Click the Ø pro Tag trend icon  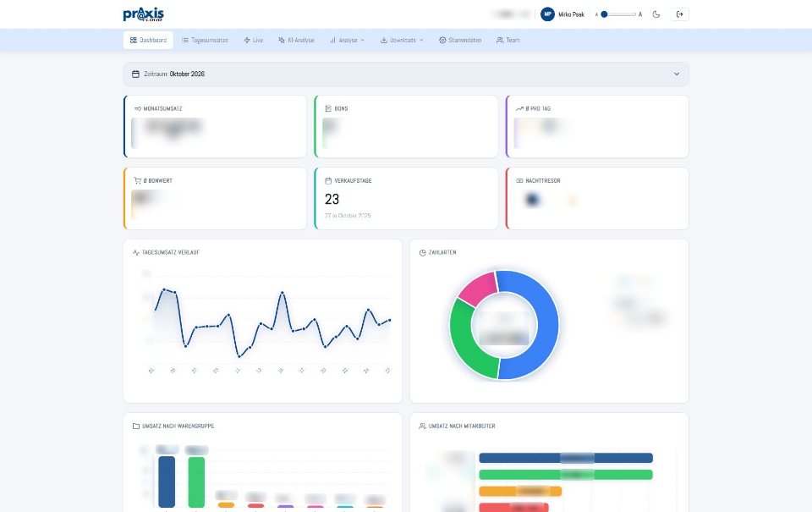click(519, 108)
